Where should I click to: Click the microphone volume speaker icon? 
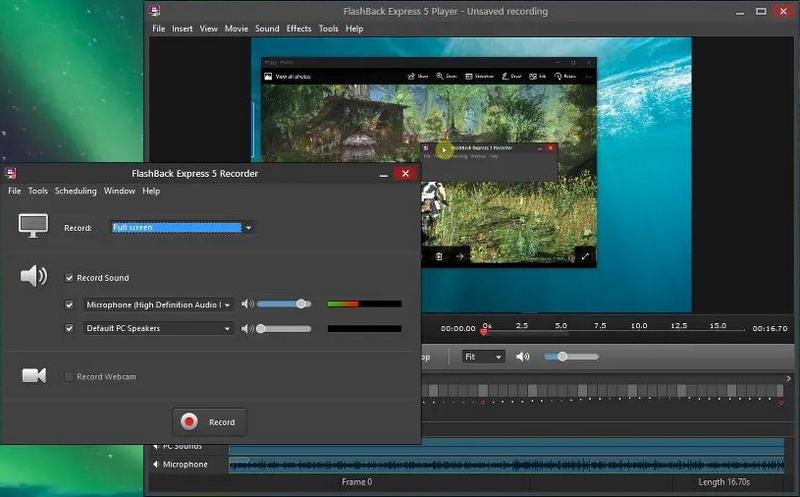click(x=247, y=304)
